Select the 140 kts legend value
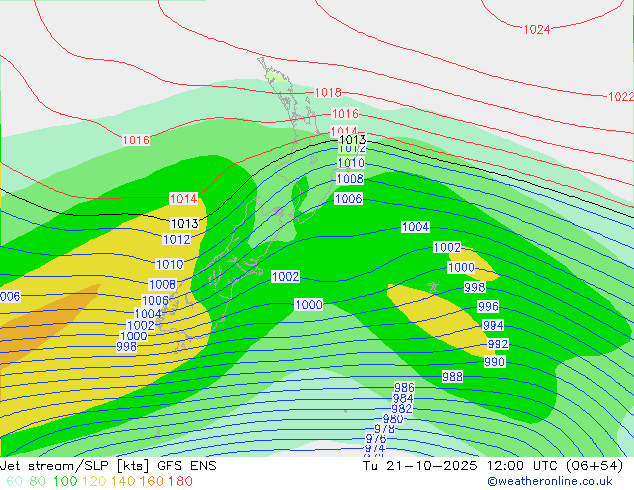 [123, 481]
